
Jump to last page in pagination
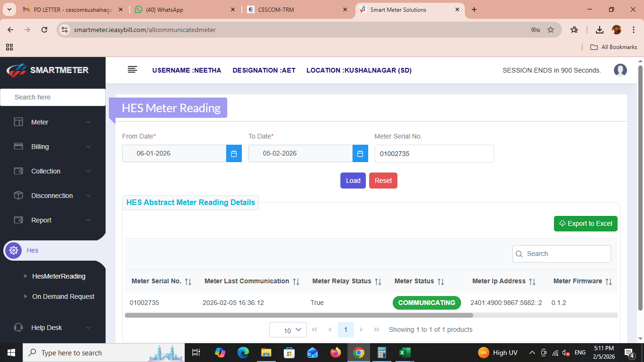[x=377, y=329]
